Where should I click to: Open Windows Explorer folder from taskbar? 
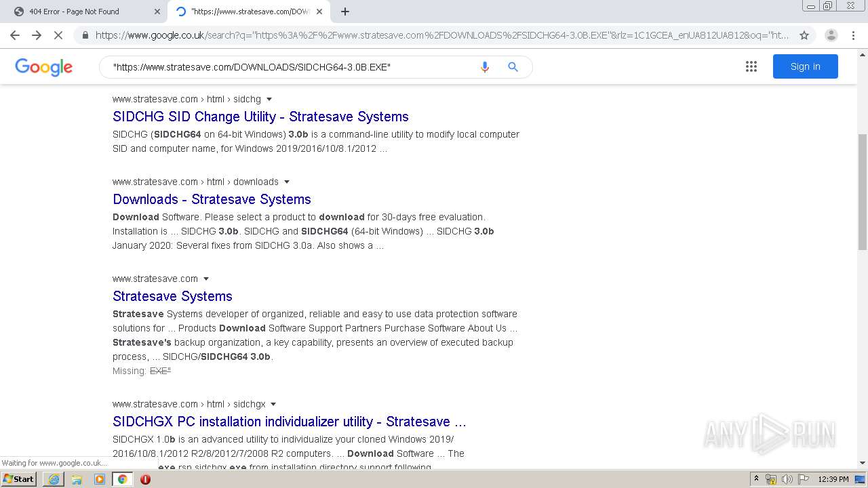click(77, 479)
